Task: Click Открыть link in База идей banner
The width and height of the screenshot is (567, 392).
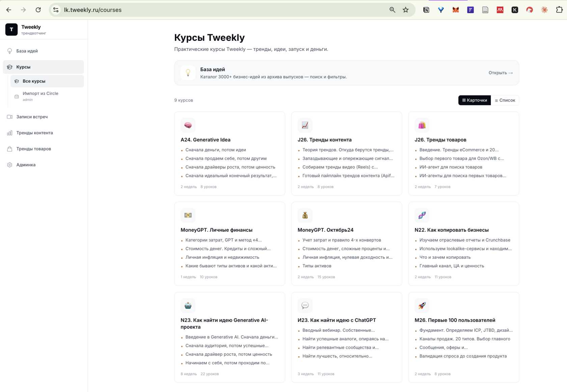Action: 501,73
